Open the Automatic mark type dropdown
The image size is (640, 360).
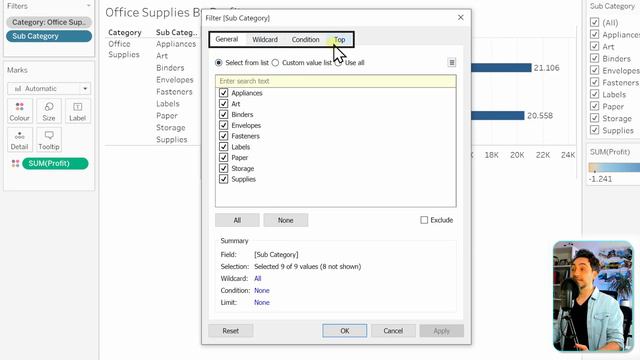49,88
